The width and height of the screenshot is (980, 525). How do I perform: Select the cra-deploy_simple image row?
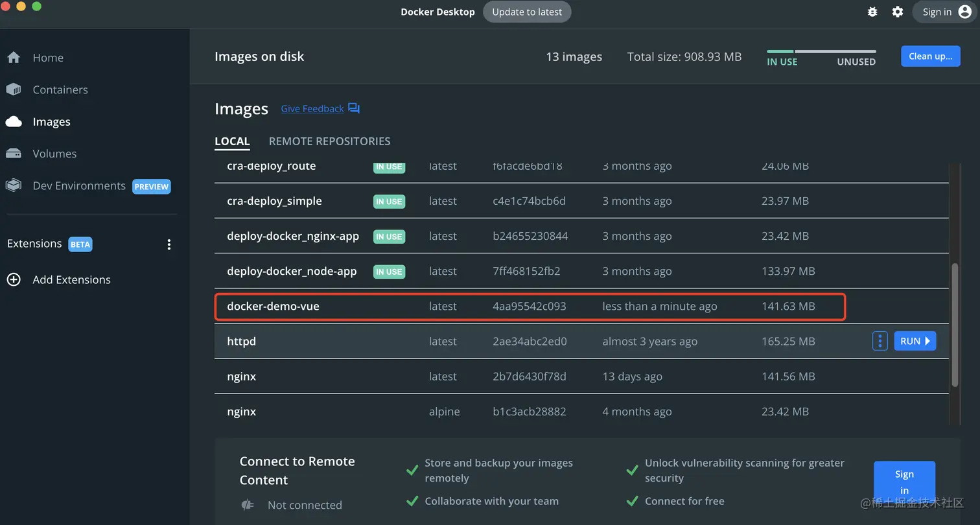coord(581,201)
